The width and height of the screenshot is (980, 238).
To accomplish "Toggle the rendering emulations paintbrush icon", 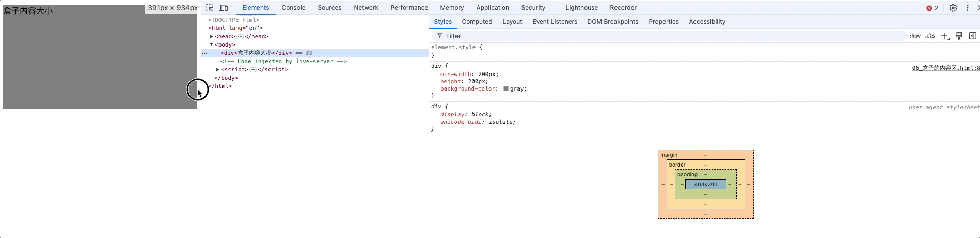I will [959, 36].
